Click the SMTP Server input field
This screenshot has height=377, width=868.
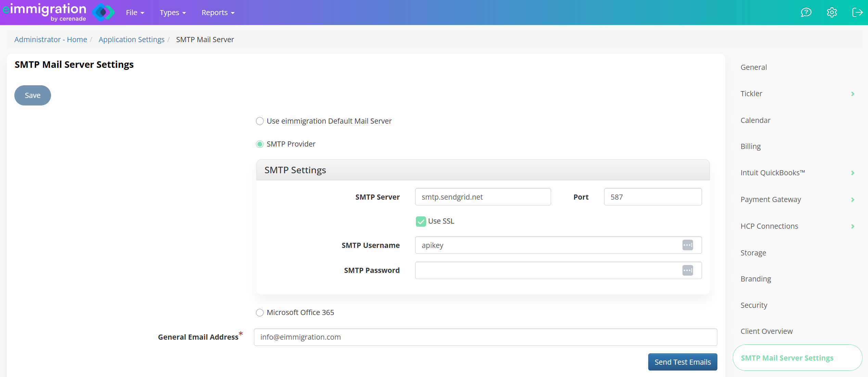point(483,197)
